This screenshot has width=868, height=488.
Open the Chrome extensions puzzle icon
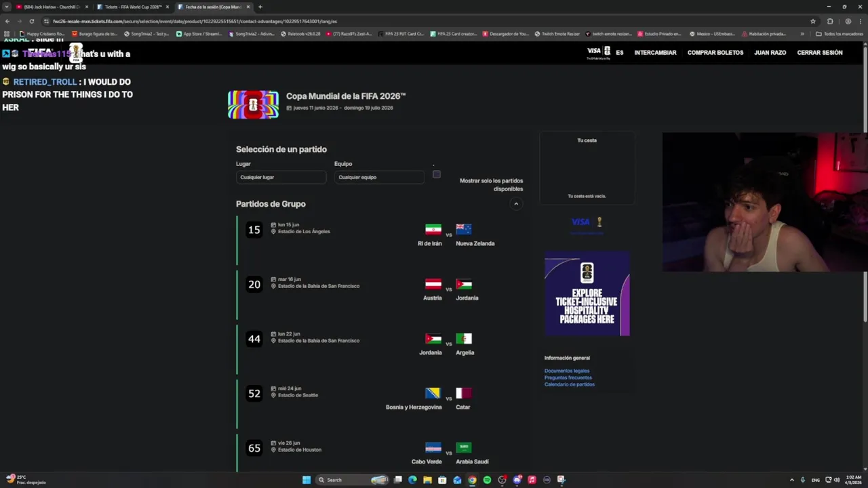click(x=830, y=21)
